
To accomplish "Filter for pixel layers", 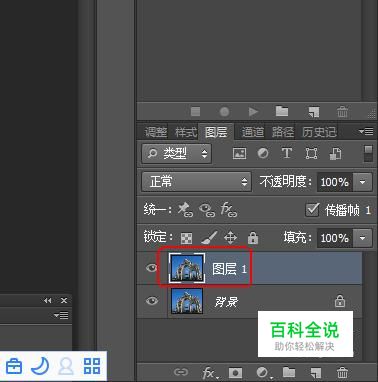I will pyautogui.click(x=239, y=153).
